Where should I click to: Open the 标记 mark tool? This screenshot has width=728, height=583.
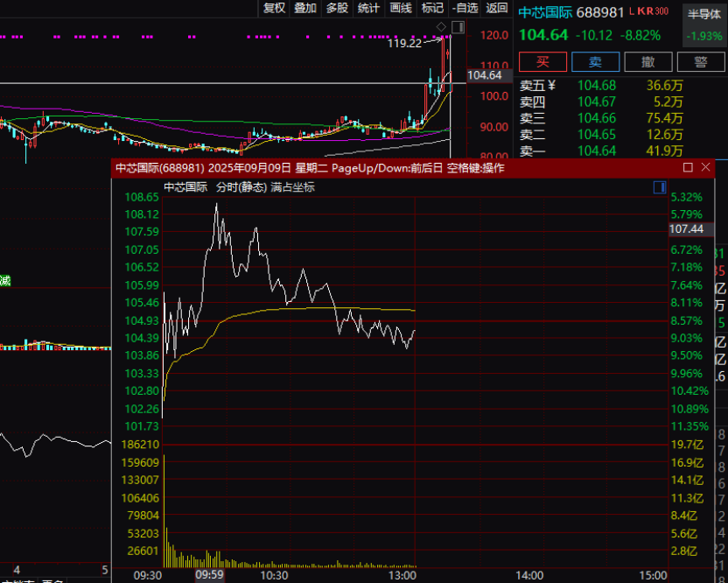(432, 8)
